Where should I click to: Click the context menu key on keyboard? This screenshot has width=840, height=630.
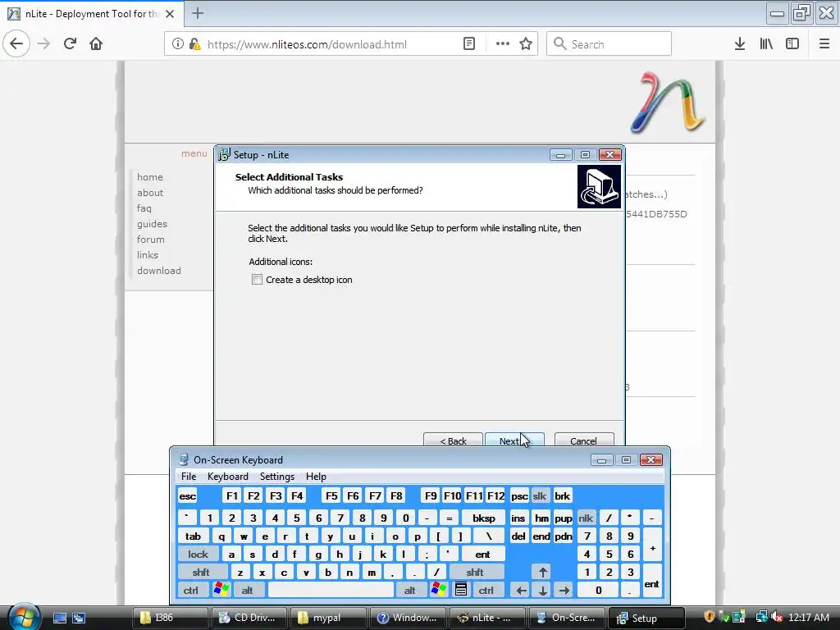(460, 590)
